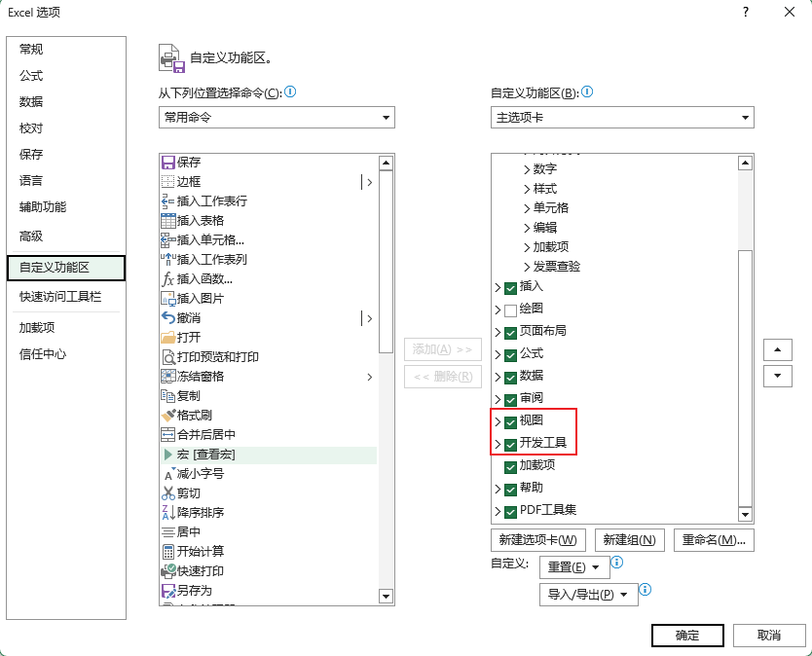The width and height of the screenshot is (812, 656).
Task: Select the 插入函数 fx icon
Action: click(167, 279)
